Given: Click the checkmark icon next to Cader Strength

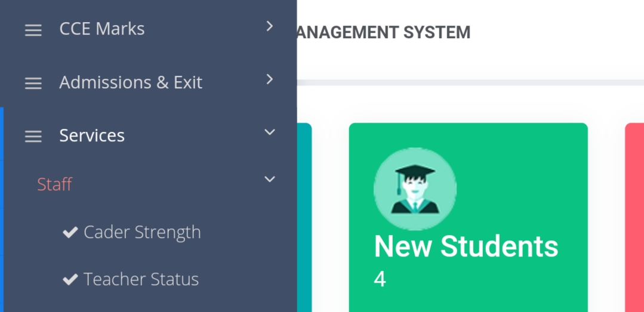Looking at the screenshot, I should pos(70,232).
